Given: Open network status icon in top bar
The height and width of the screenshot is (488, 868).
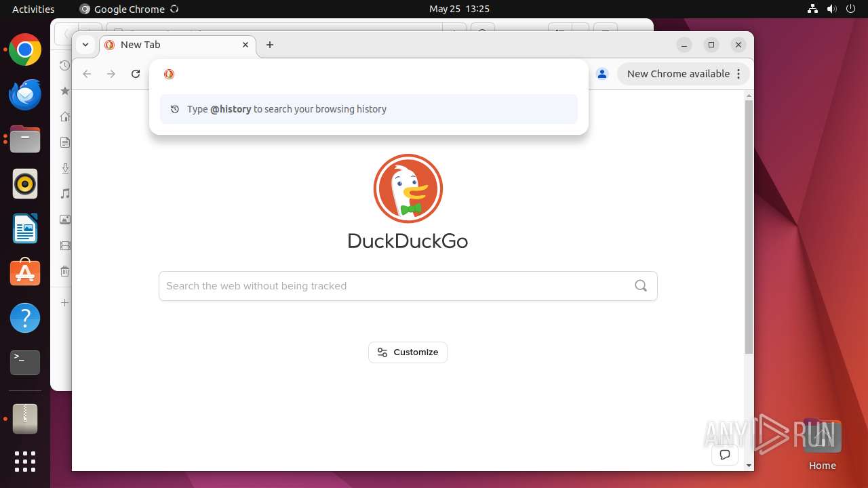Looking at the screenshot, I should point(813,9).
